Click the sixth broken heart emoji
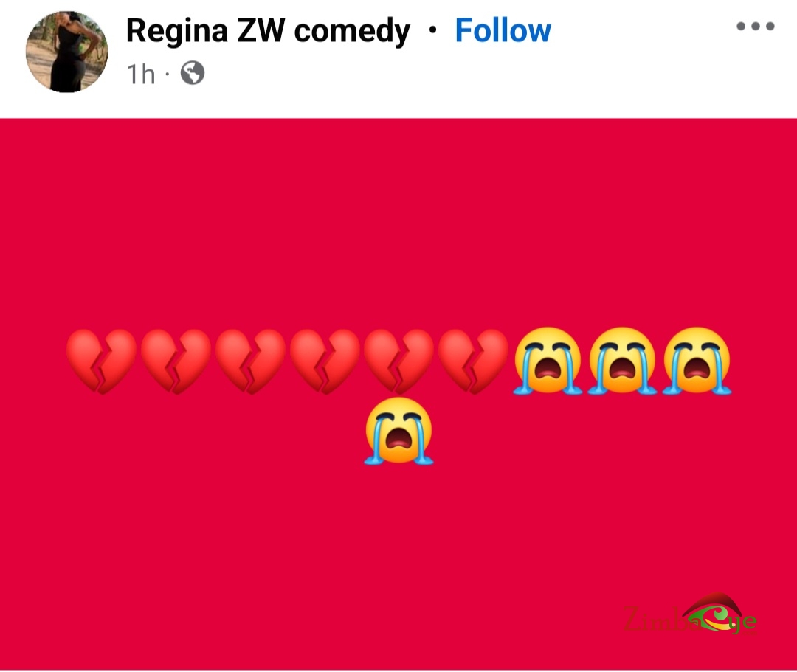Viewport: 797px width, 672px height. tap(473, 361)
